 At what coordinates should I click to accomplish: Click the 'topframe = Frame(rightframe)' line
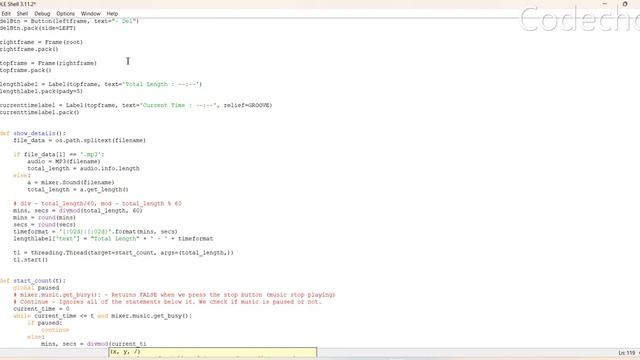pos(48,63)
